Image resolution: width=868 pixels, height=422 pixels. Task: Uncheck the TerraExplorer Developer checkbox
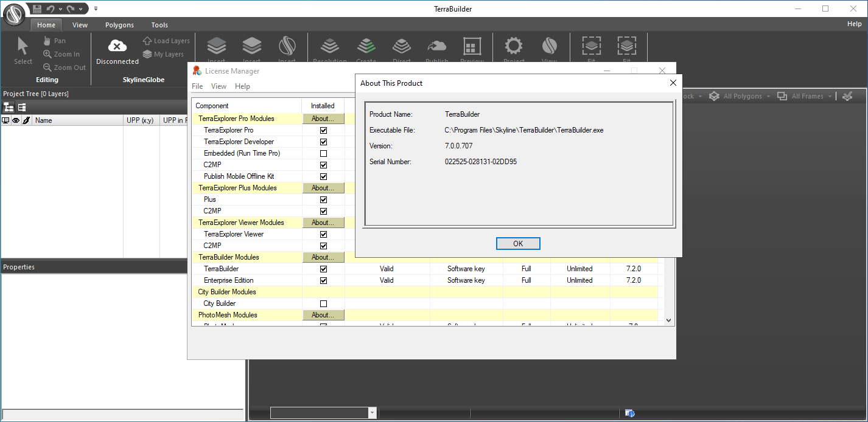pos(323,142)
